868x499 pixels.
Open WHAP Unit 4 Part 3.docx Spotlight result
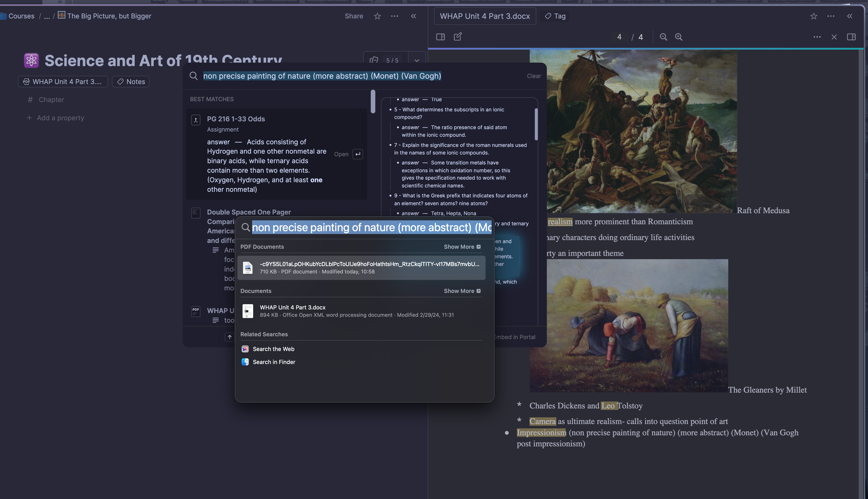(x=361, y=311)
